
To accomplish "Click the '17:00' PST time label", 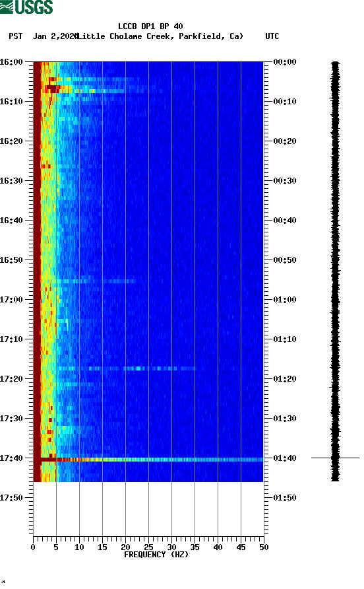I will coord(11,300).
